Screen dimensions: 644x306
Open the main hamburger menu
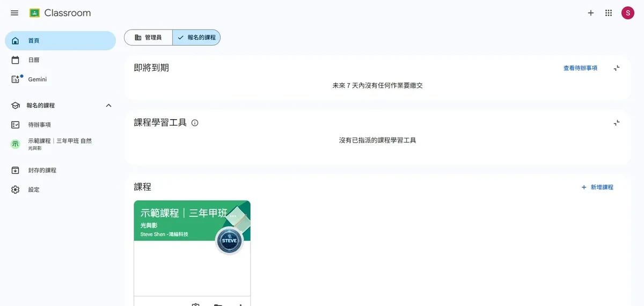pos(14,13)
